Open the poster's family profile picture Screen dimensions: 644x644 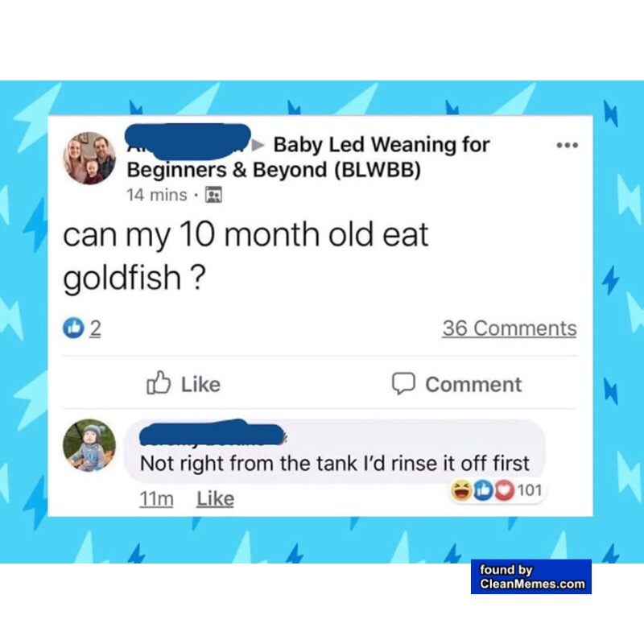point(89,158)
